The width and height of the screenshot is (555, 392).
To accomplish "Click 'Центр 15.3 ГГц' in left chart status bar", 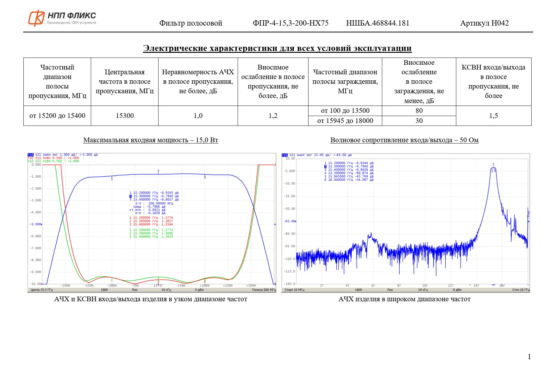I will (41, 290).
